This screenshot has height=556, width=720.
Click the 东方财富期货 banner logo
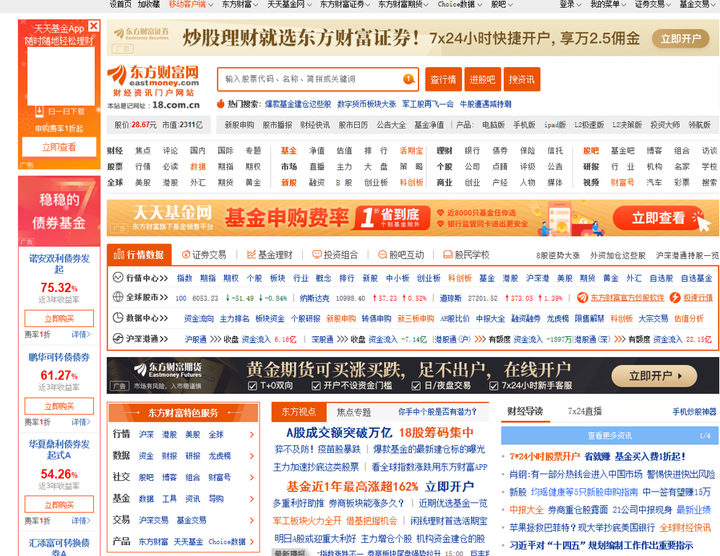(168, 370)
